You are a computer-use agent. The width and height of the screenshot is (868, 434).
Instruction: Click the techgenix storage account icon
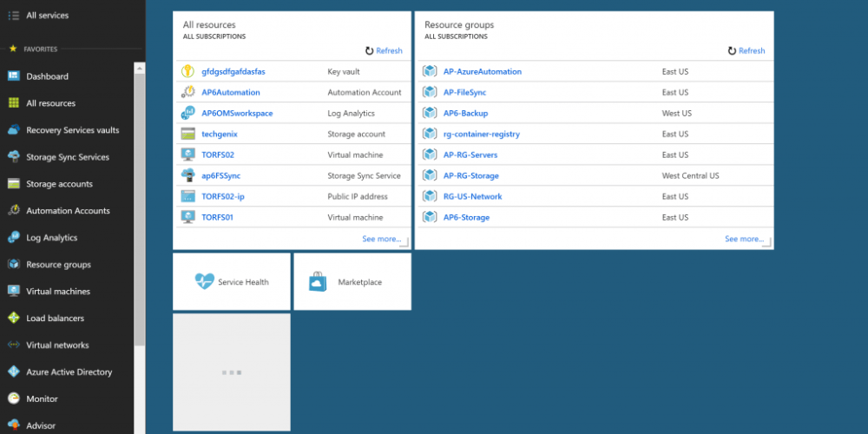pyautogui.click(x=188, y=134)
